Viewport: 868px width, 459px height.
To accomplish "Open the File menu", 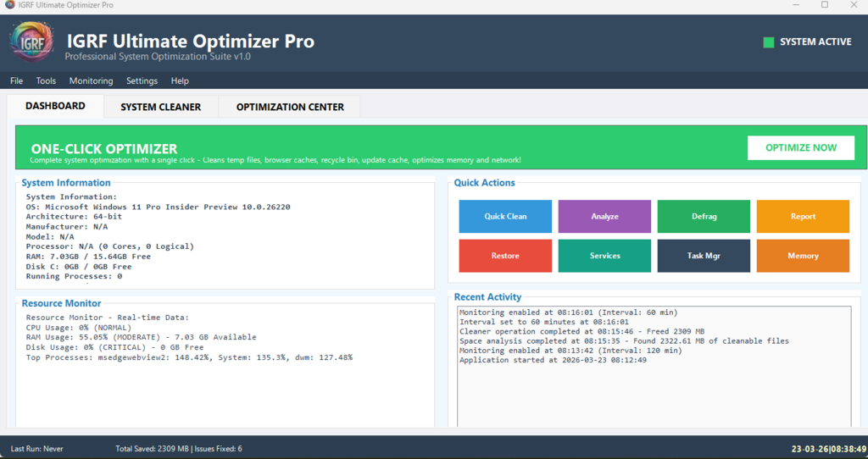I will pyautogui.click(x=16, y=81).
